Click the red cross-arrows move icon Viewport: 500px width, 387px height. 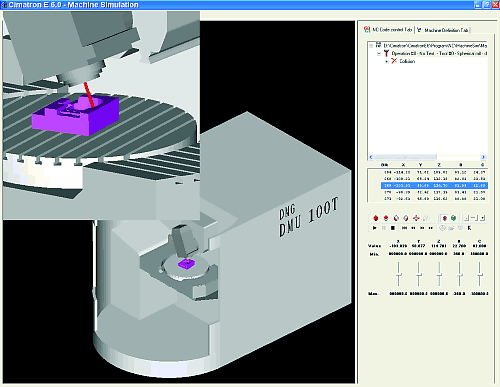point(416,218)
